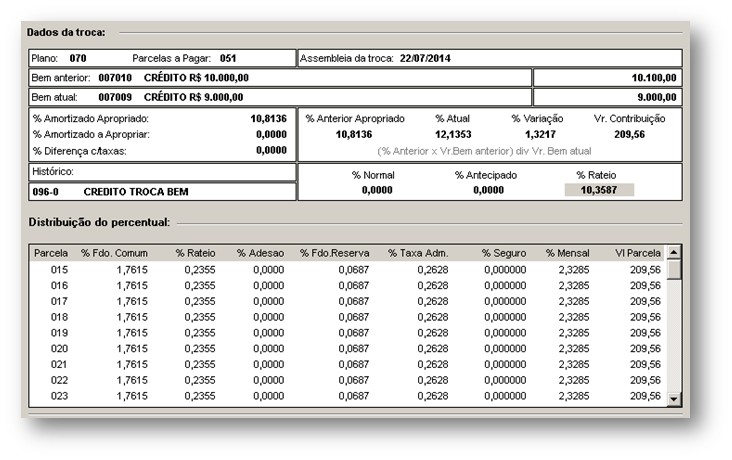Click the % Diferença c/taxas label
The height and width of the screenshot is (460, 732).
pyautogui.click(x=79, y=151)
